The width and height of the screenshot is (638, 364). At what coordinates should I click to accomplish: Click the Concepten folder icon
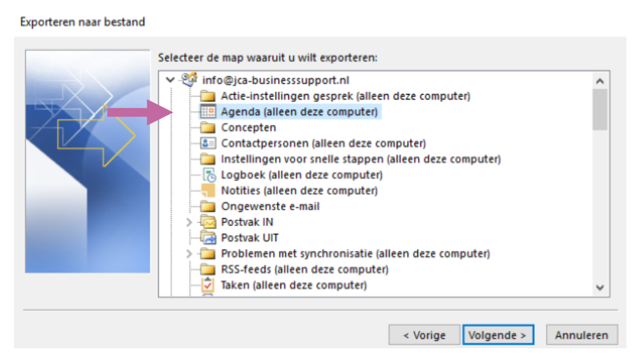(x=207, y=128)
